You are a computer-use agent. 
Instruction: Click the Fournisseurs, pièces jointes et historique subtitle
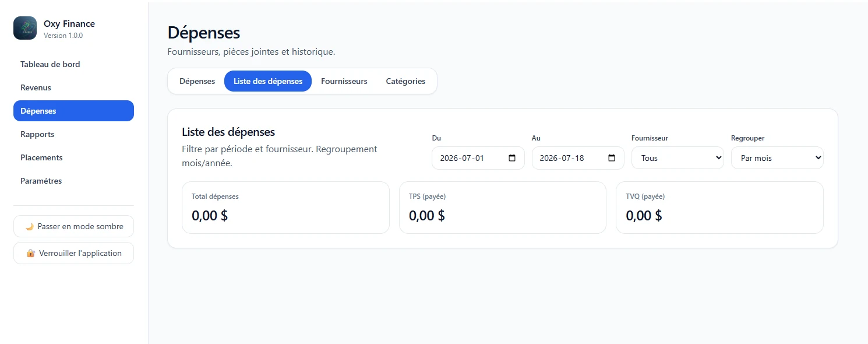pos(251,52)
